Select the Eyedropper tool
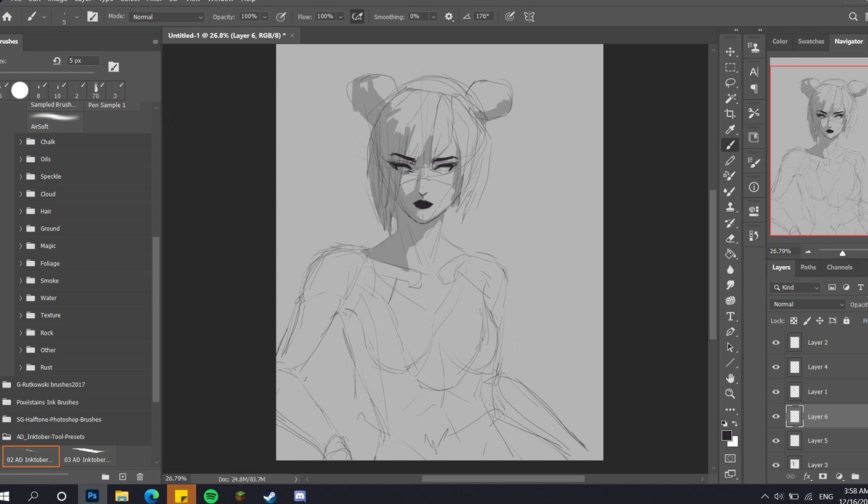868x504 pixels. pos(730,129)
